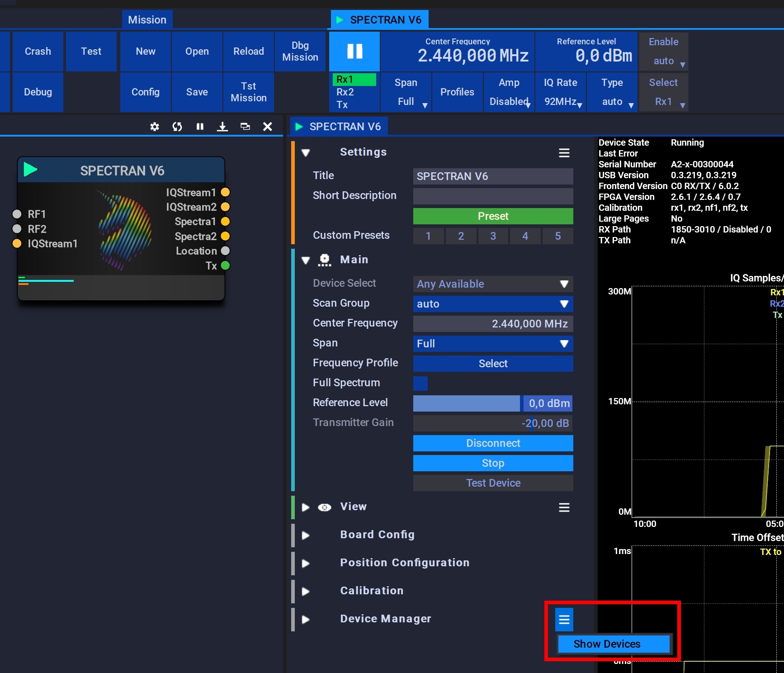Collapse the Settings section
This screenshot has height=673, width=784.
coord(306,153)
